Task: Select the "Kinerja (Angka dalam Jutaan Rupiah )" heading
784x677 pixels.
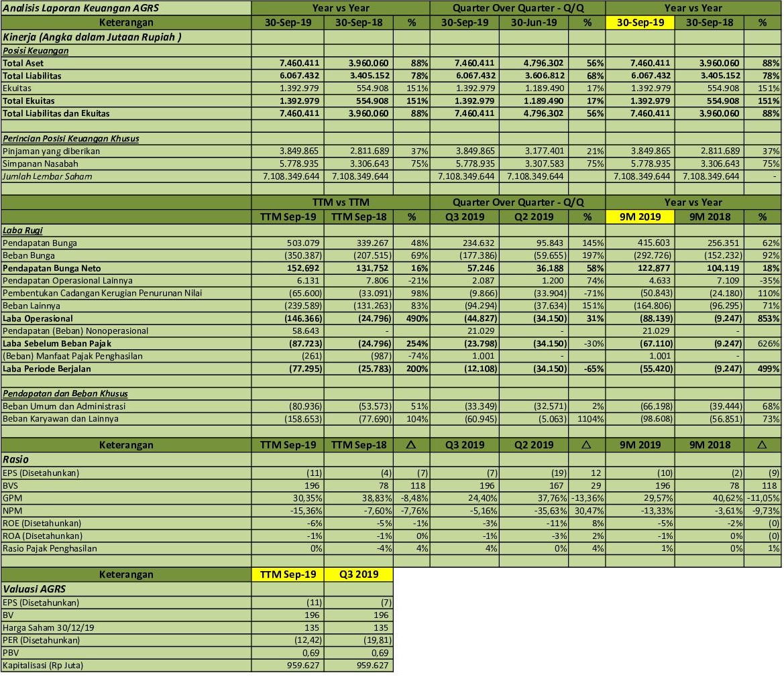Action: tap(92, 37)
